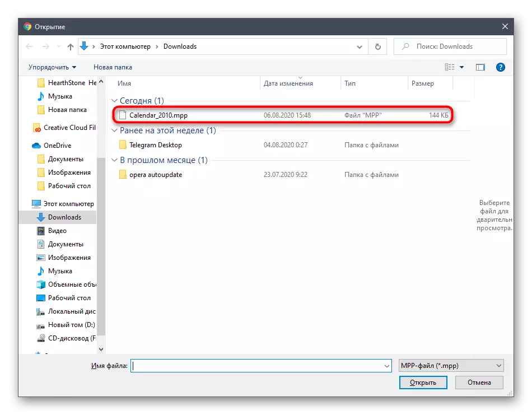This screenshot has width=532, height=415.
Task: Click the Calendar_2010.mpp file icon
Action: click(x=123, y=115)
